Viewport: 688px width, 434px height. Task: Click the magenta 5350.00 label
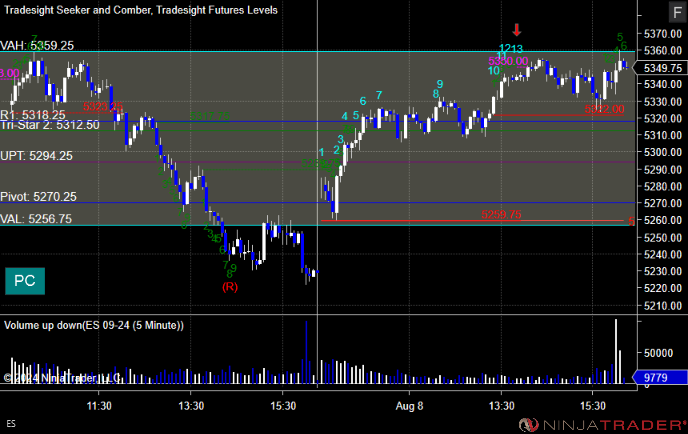[x=508, y=61]
